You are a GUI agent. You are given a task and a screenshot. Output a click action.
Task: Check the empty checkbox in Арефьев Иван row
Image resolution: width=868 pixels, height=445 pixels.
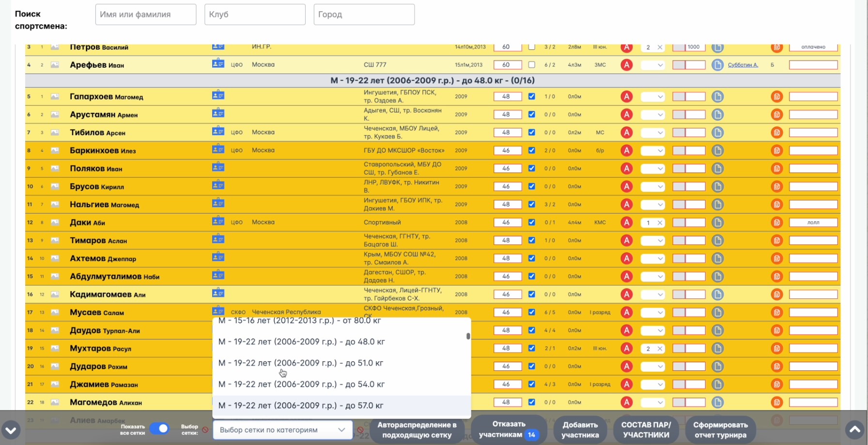(531, 64)
